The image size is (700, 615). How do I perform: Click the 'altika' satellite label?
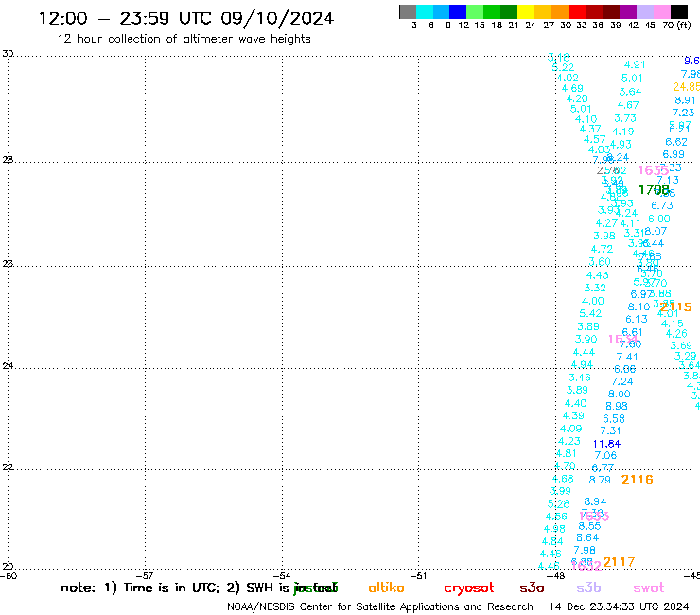[x=386, y=588]
